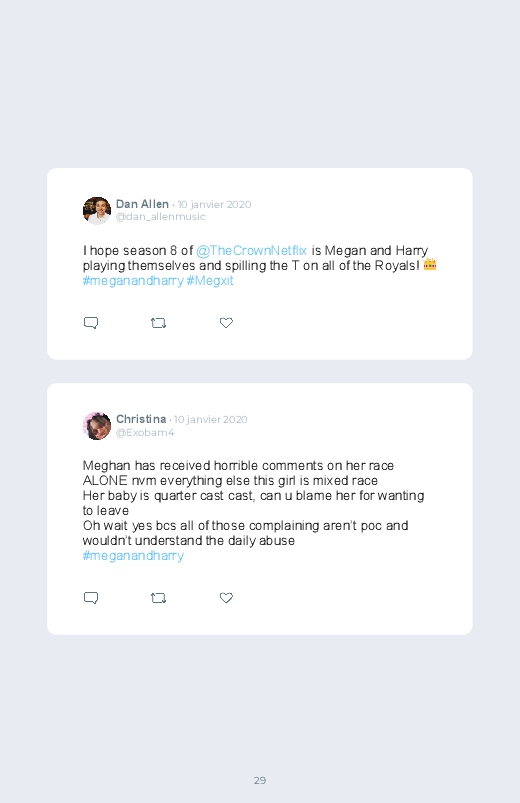Open Dan Allen's profile picture
The width and height of the screenshot is (520, 803).
pos(97,210)
